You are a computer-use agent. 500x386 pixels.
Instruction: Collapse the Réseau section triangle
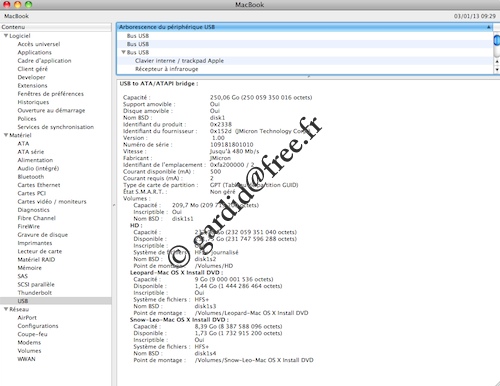[x=6, y=309]
